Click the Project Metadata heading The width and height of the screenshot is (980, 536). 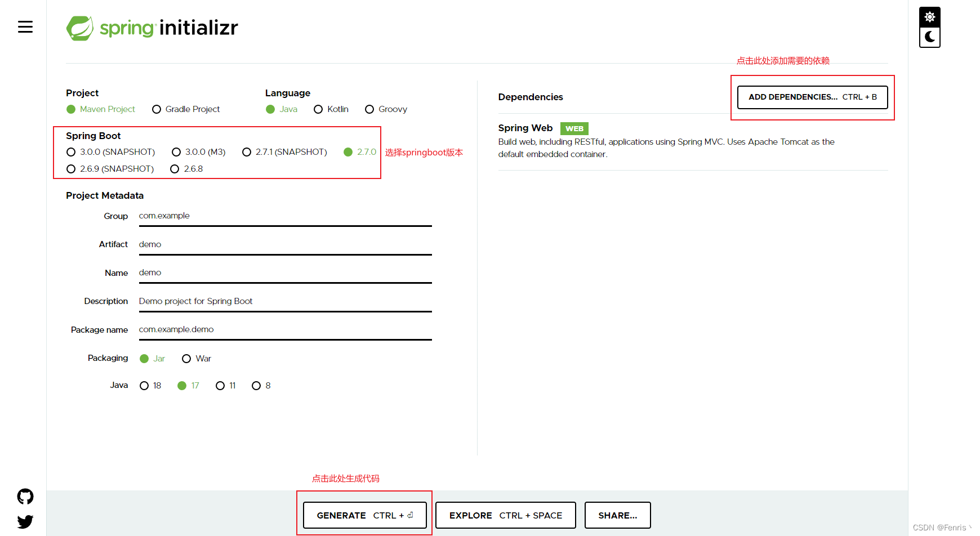tap(105, 195)
